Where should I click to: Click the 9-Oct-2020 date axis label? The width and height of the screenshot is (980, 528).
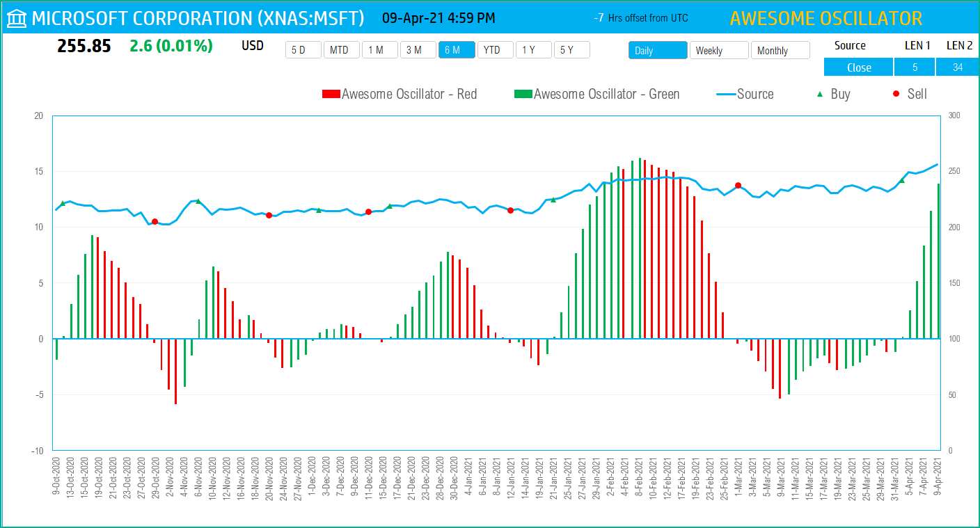point(56,478)
